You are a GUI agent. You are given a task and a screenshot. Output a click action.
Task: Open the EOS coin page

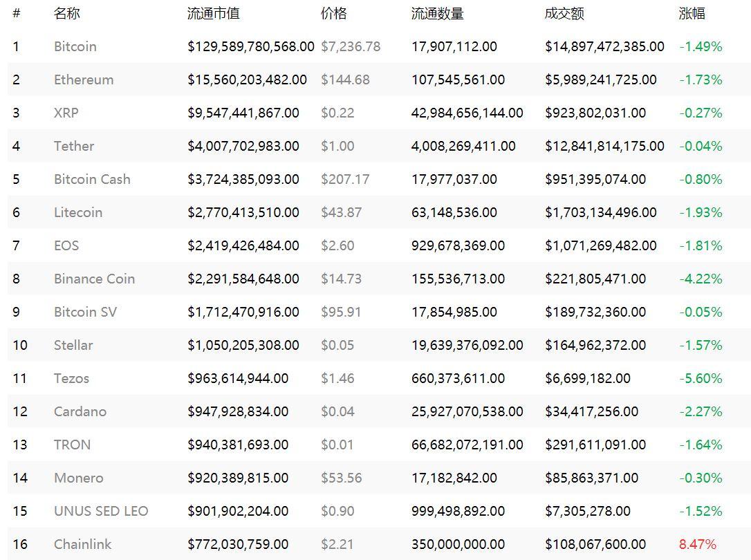pyautogui.click(x=66, y=245)
